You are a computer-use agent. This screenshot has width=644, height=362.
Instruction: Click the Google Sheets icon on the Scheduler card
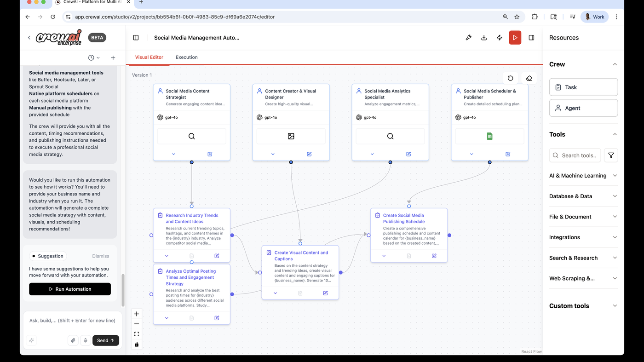point(489,136)
